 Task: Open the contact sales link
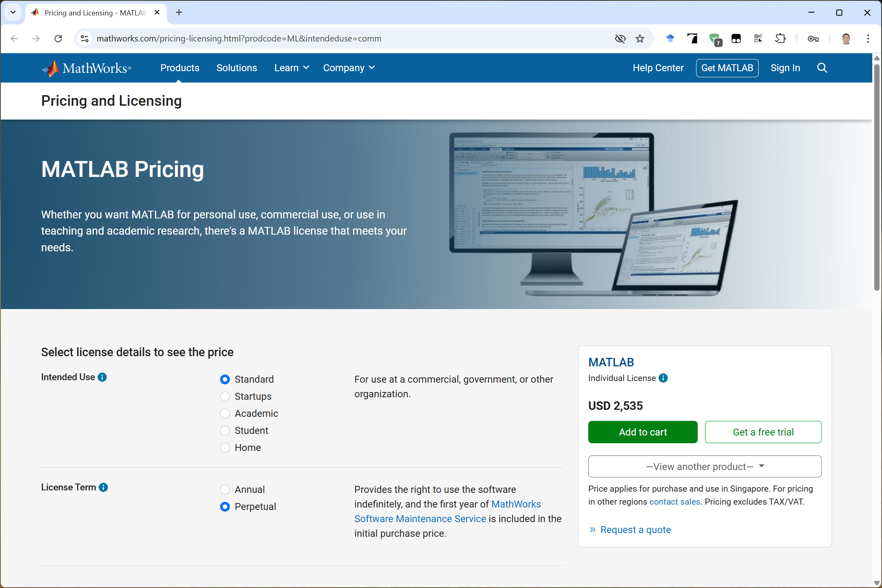tap(675, 502)
